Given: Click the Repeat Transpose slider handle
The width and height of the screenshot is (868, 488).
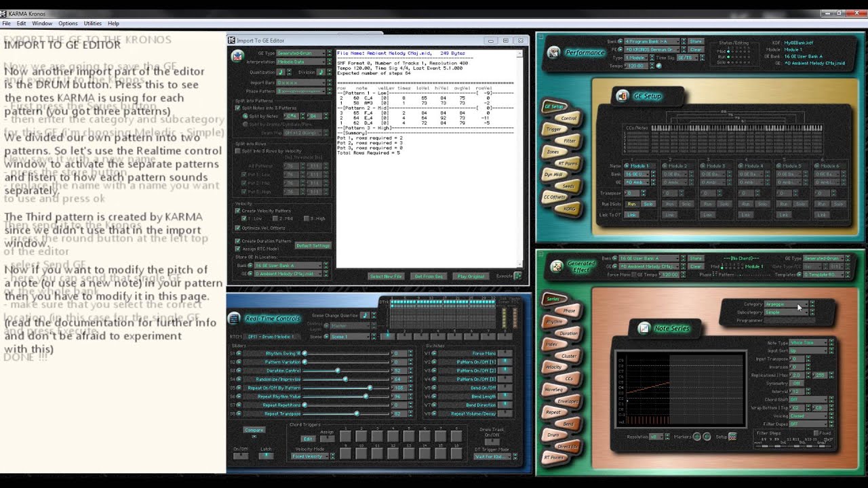Looking at the screenshot, I should pyautogui.click(x=357, y=413).
